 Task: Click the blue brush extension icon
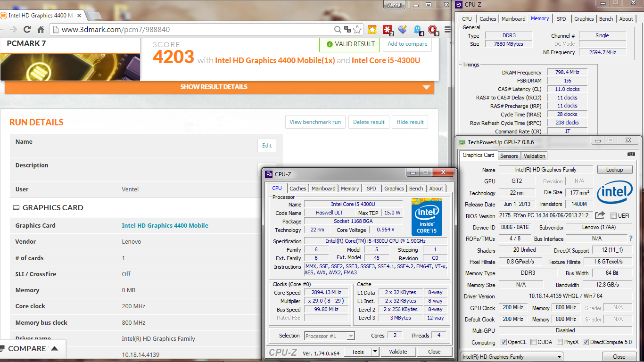[x=402, y=29]
